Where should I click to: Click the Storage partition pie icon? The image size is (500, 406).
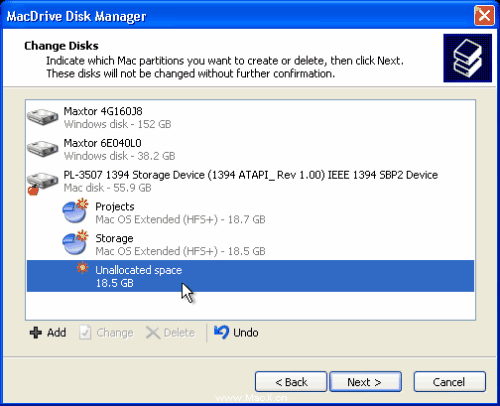point(75,243)
